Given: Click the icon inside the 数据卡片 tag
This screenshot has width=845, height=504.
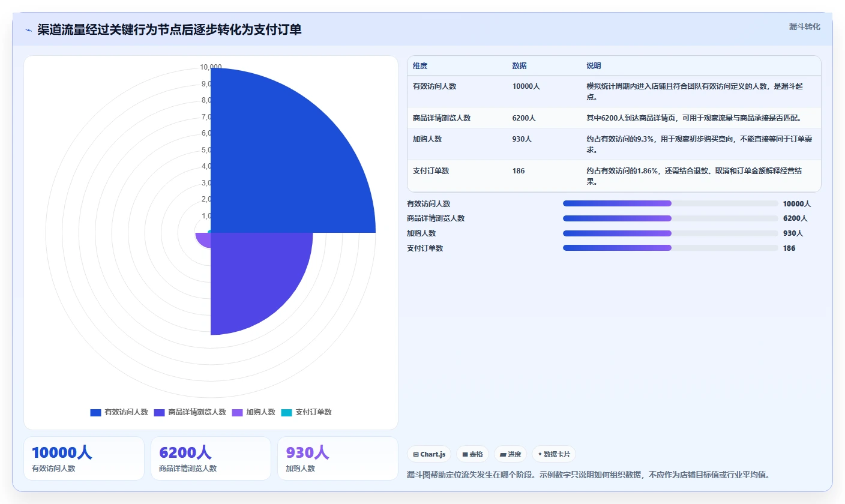Looking at the screenshot, I should pyautogui.click(x=540, y=455).
